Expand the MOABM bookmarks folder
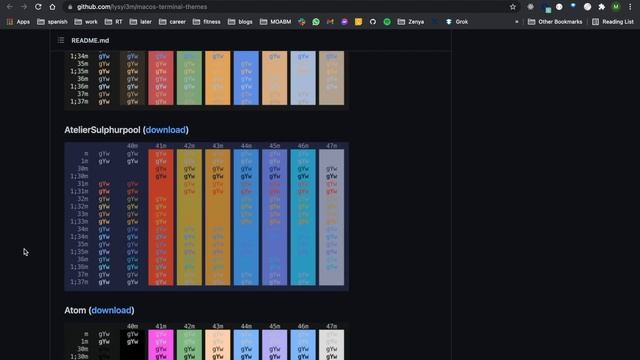Image resolution: width=640 pixels, height=360 pixels. [276, 22]
